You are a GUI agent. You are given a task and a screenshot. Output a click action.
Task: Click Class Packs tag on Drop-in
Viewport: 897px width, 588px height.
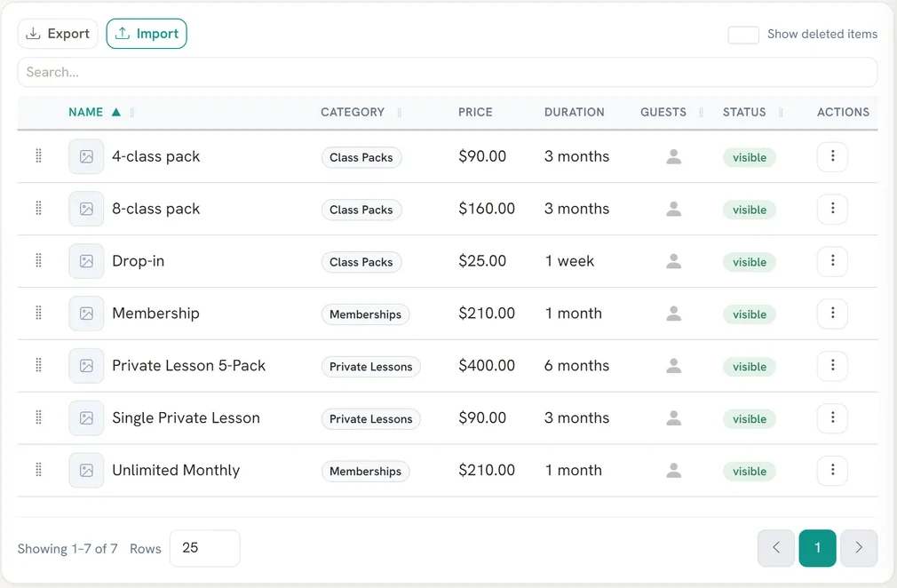click(x=361, y=262)
